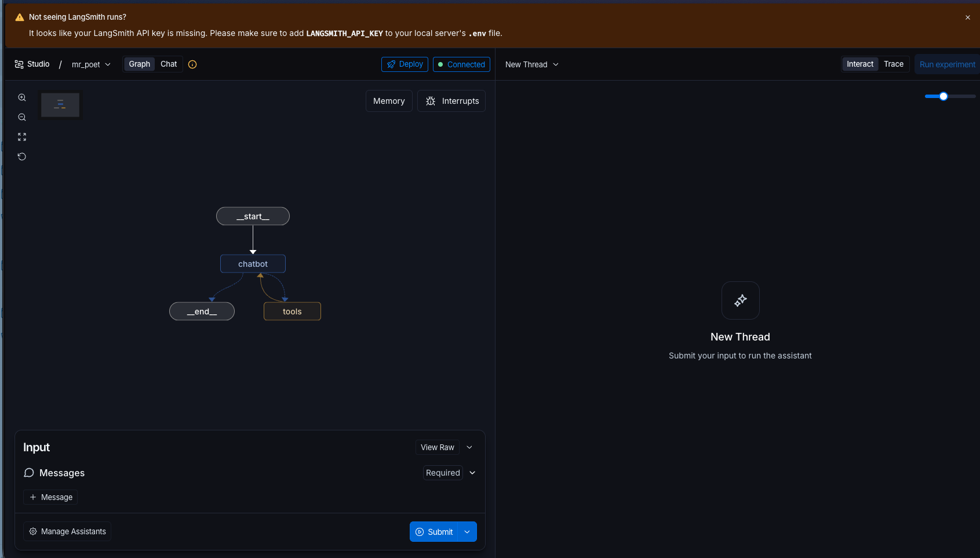Open the orange info icon beside Chat
Viewport: 980px width, 558px height.
(192, 64)
